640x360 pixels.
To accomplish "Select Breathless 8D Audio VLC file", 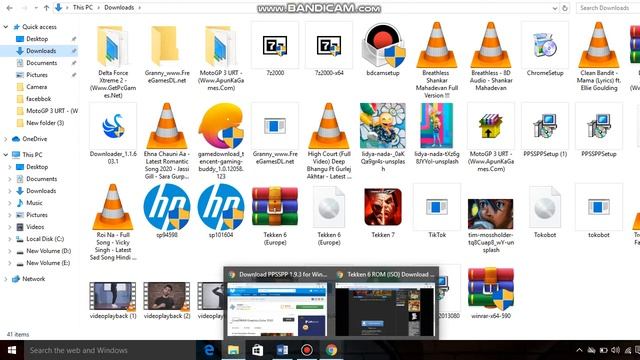I will (491, 57).
